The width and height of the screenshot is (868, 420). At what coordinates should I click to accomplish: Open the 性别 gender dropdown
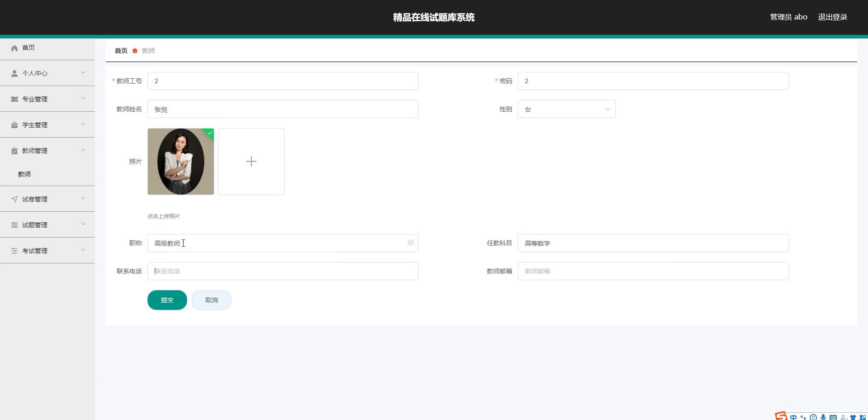(566, 110)
